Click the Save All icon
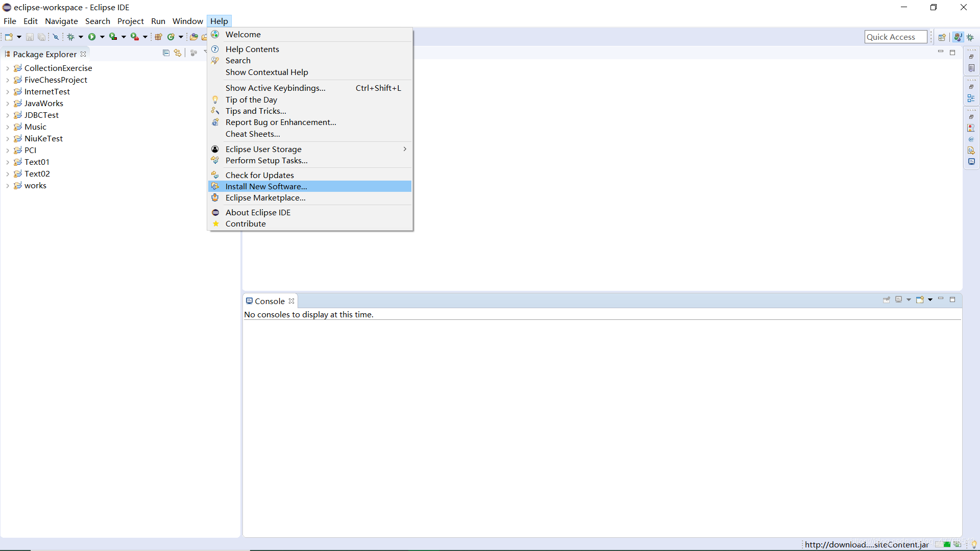The height and width of the screenshot is (551, 980). pos(41,37)
